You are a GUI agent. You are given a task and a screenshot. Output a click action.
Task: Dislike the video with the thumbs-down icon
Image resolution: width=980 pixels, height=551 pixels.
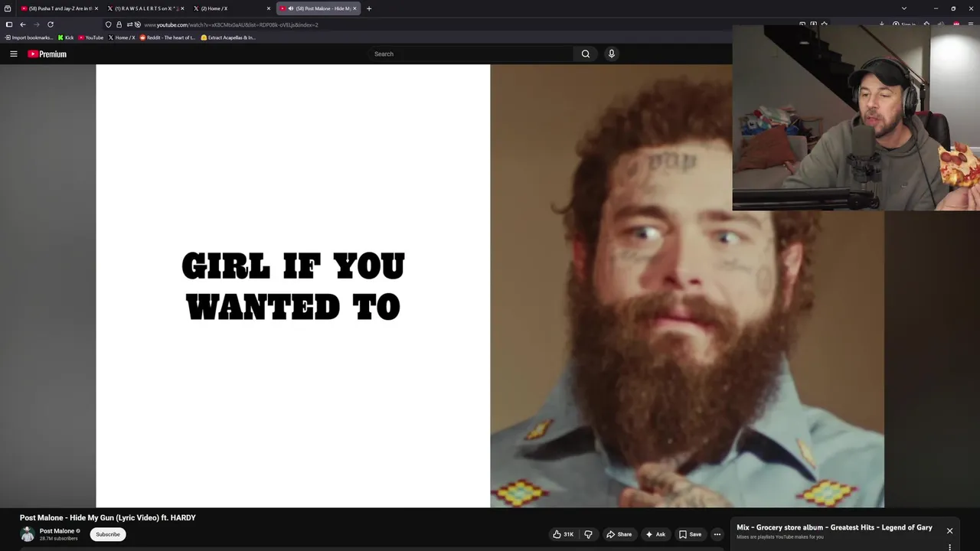click(x=588, y=534)
